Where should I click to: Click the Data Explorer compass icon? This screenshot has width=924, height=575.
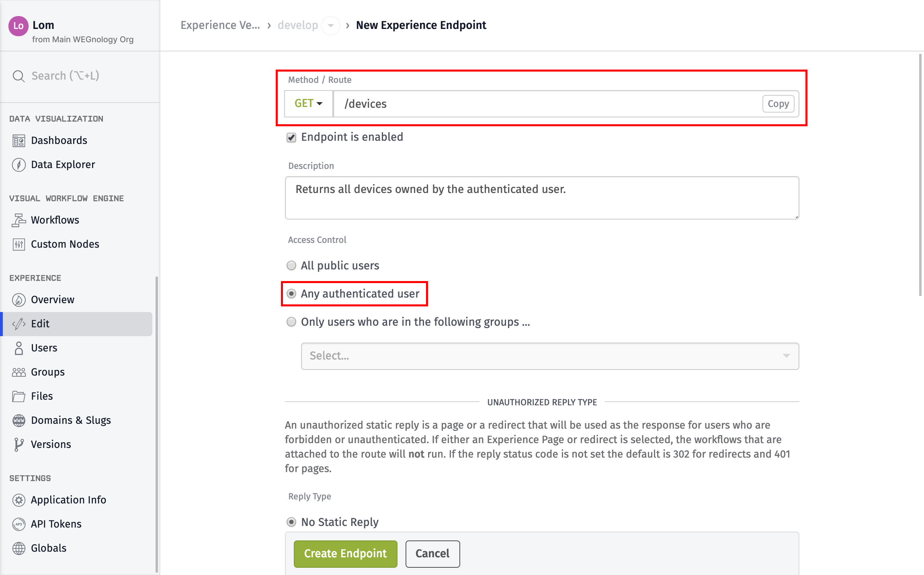pyautogui.click(x=18, y=165)
